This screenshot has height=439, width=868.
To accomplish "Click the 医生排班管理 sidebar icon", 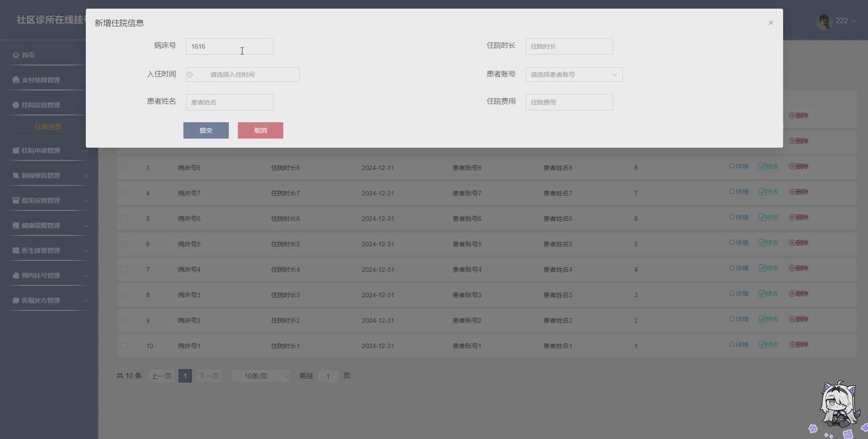I will tap(15, 250).
